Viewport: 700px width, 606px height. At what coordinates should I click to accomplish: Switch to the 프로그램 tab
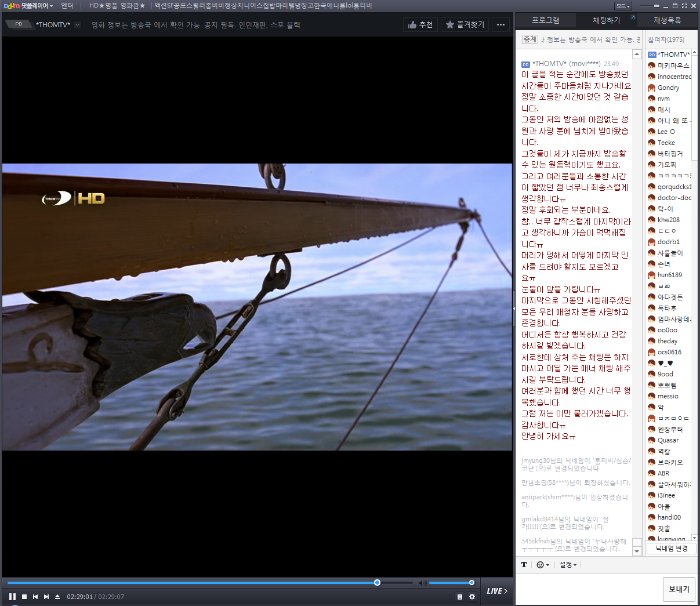pyautogui.click(x=546, y=20)
